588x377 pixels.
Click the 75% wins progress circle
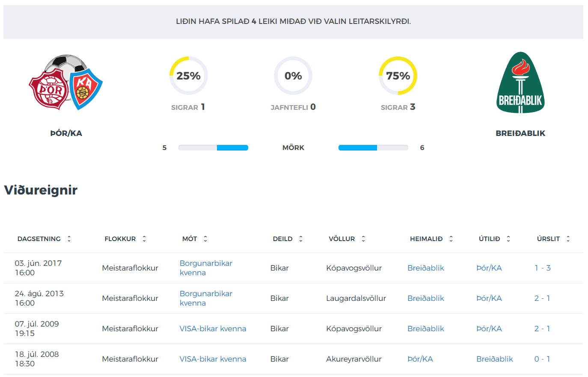click(x=398, y=76)
